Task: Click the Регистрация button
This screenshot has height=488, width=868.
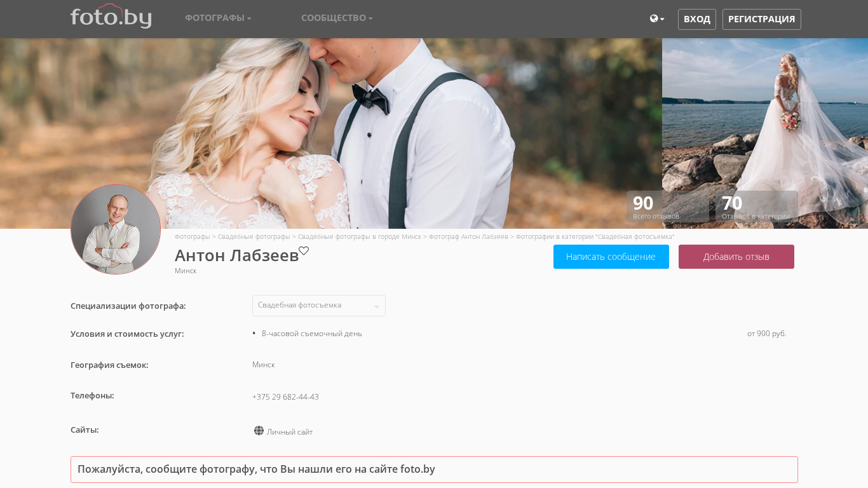Action: (x=761, y=19)
